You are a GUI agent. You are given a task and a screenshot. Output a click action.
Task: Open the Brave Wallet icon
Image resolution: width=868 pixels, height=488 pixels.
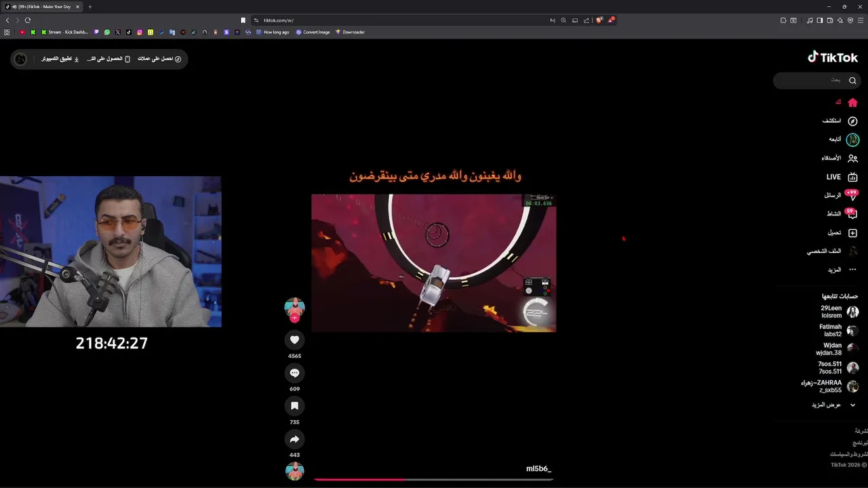[x=830, y=20]
